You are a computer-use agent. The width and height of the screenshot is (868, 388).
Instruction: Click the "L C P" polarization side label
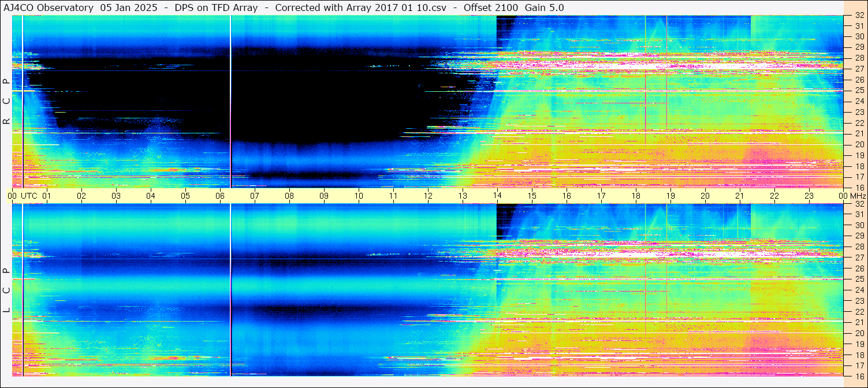coord(6,290)
